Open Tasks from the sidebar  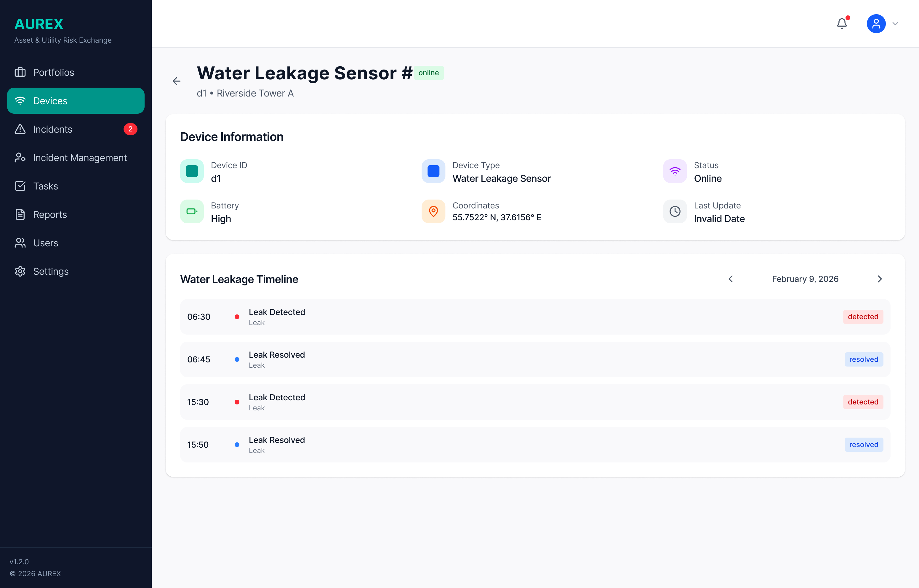pyautogui.click(x=45, y=186)
